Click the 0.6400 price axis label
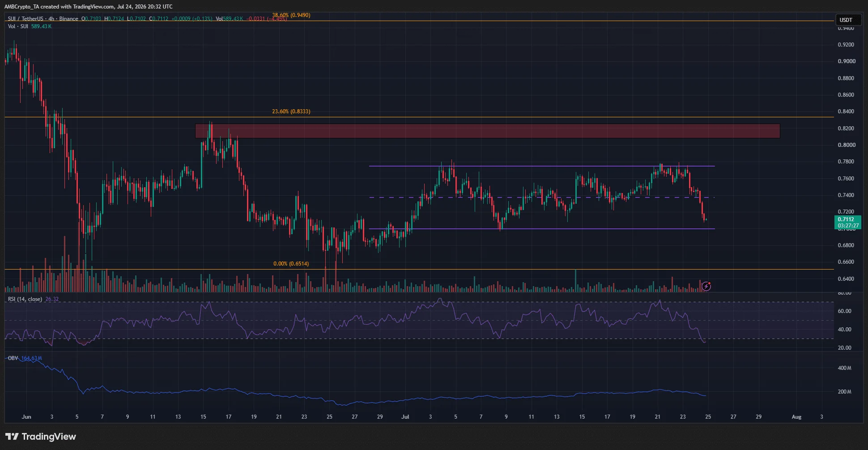This screenshot has height=450, width=868. (846, 279)
